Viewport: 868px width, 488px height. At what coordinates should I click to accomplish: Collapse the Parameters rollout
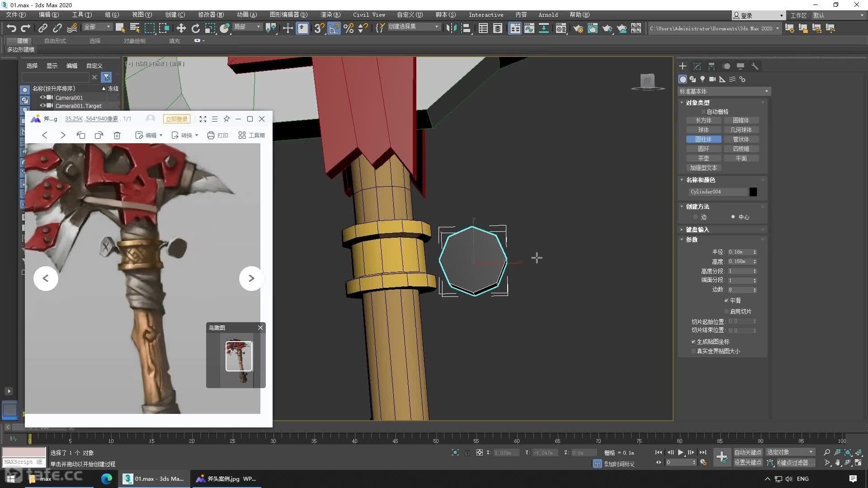point(691,239)
